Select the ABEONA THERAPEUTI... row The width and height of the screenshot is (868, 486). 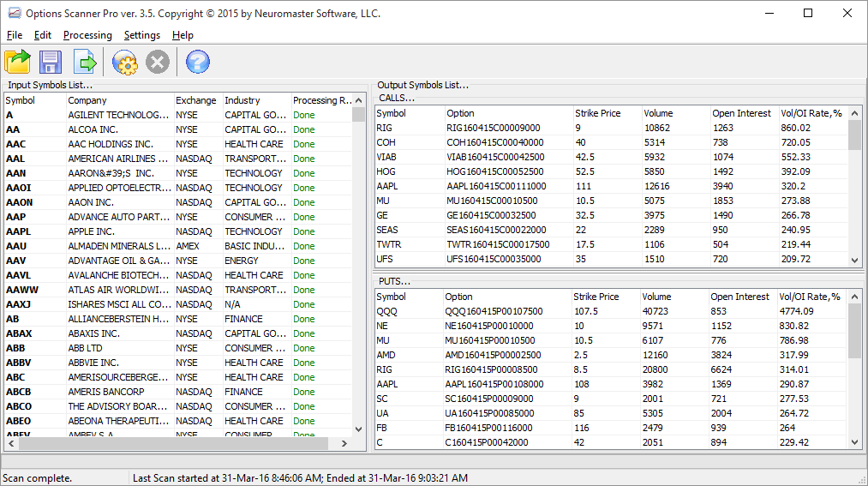[x=177, y=421]
